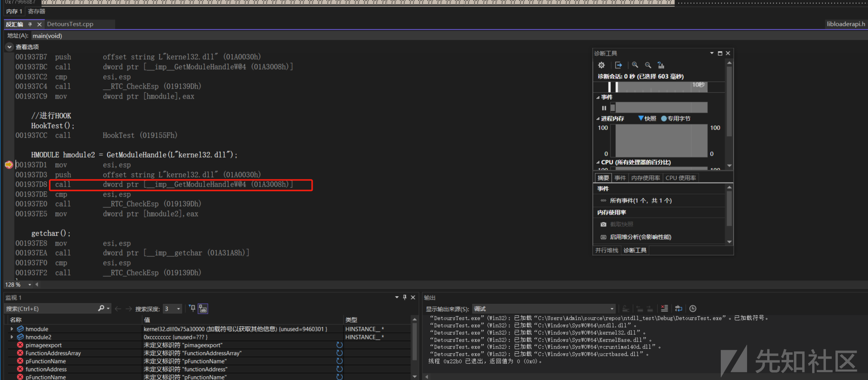Image resolution: width=868 pixels, height=380 pixels.
Task: Switch to the 事件 diagnostics tab
Action: pos(620,178)
